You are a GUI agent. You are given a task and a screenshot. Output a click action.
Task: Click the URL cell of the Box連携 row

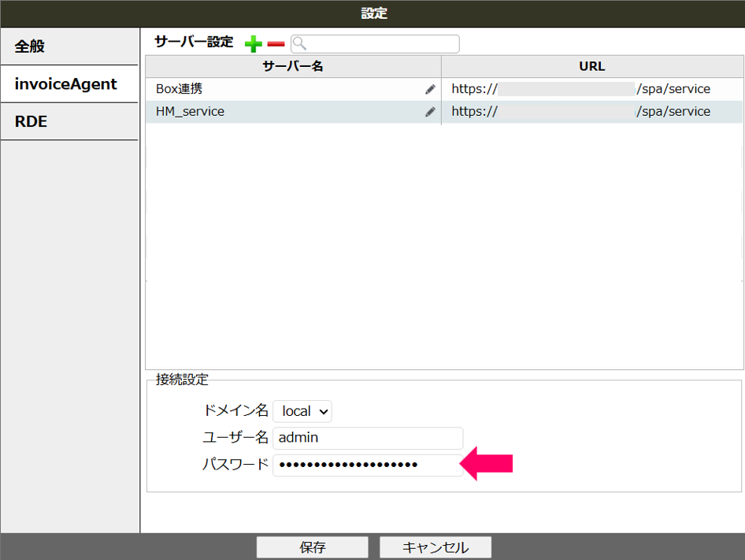click(591, 90)
